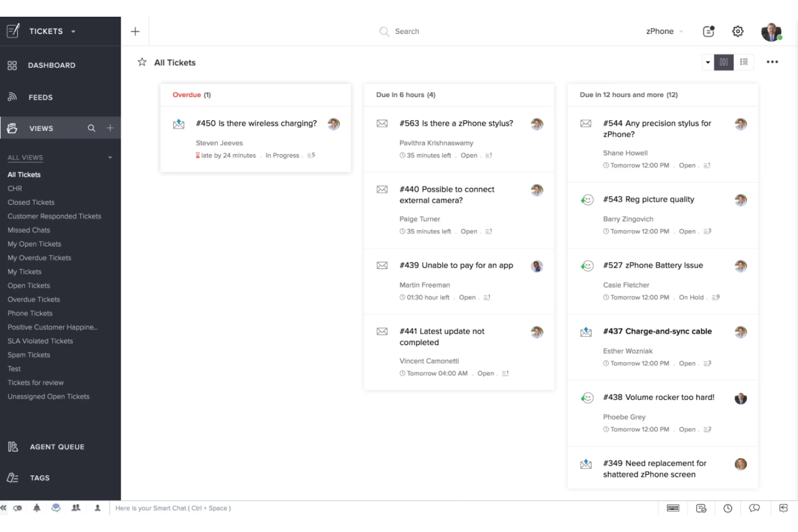The width and height of the screenshot is (798, 532).
Task: Create a new ticket with the plus button
Action: 135,31
